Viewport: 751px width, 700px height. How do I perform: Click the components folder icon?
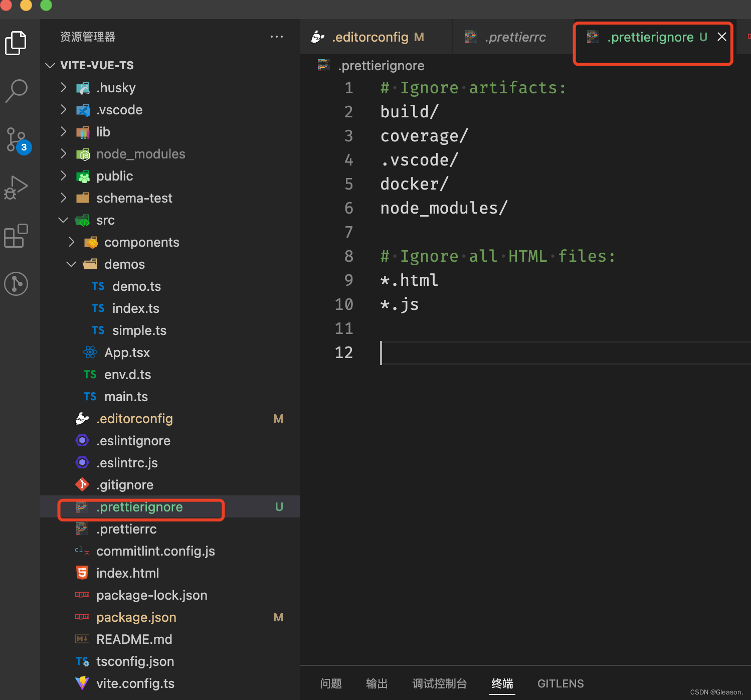91,242
